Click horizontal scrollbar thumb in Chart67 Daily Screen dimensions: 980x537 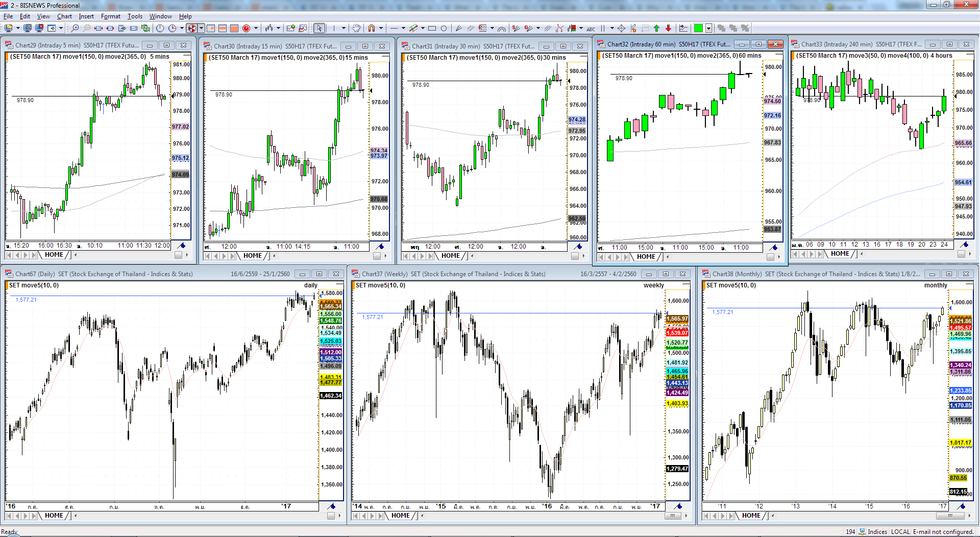pyautogui.click(x=331, y=516)
